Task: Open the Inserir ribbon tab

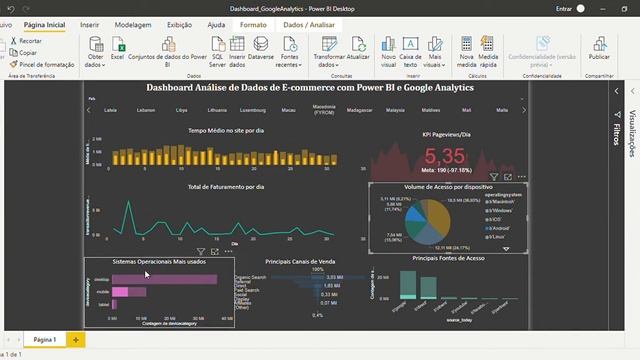Action: (x=89, y=25)
